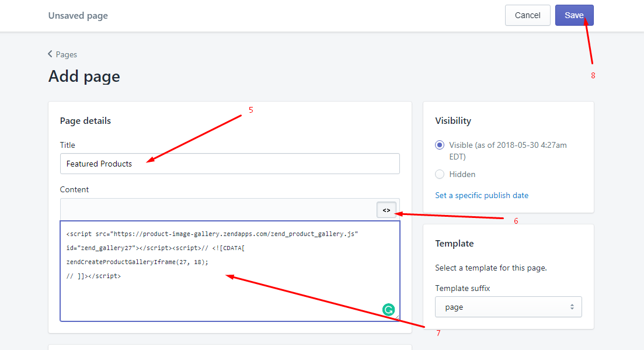This screenshot has width=644, height=350.
Task: Click the content editor resize handle
Action: tap(397, 317)
